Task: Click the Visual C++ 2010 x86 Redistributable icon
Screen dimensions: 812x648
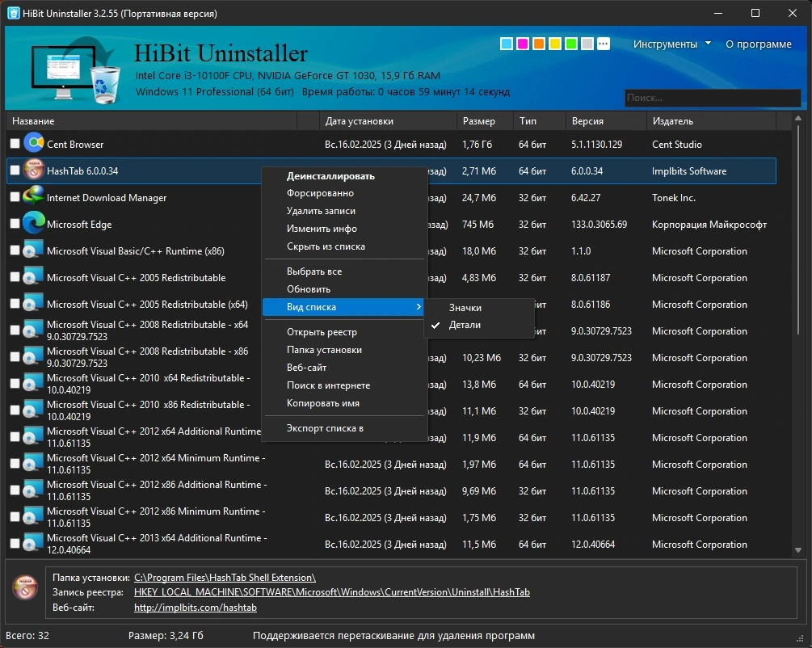Action: (x=34, y=410)
